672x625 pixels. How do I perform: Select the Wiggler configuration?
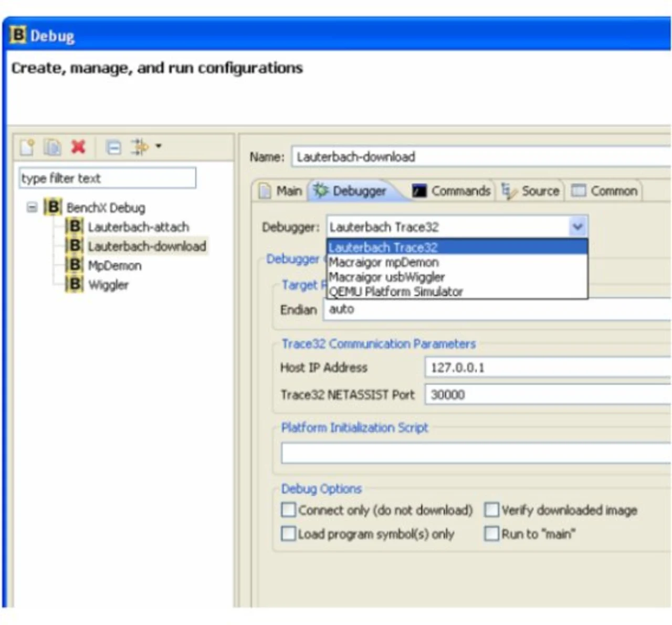108,285
